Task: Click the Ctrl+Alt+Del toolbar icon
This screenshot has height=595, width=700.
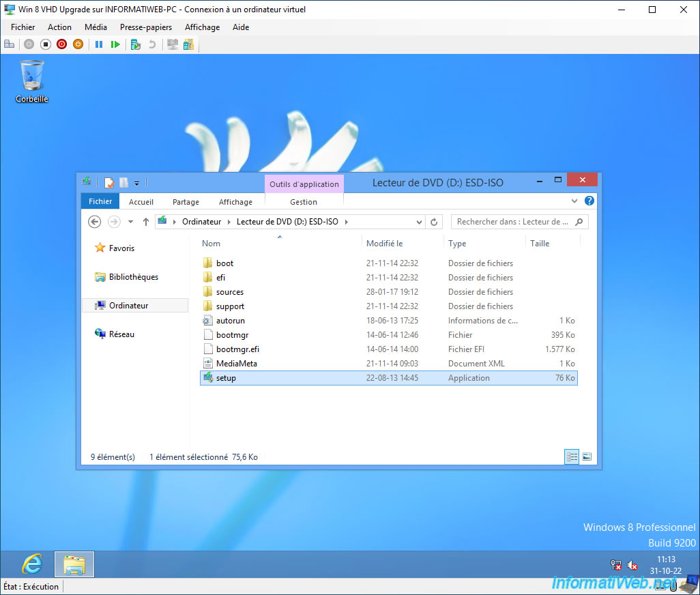Action: click(9, 44)
